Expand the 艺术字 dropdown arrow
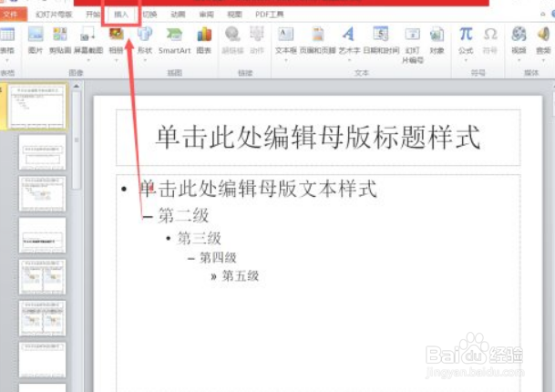555x392 pixels. coord(349,60)
